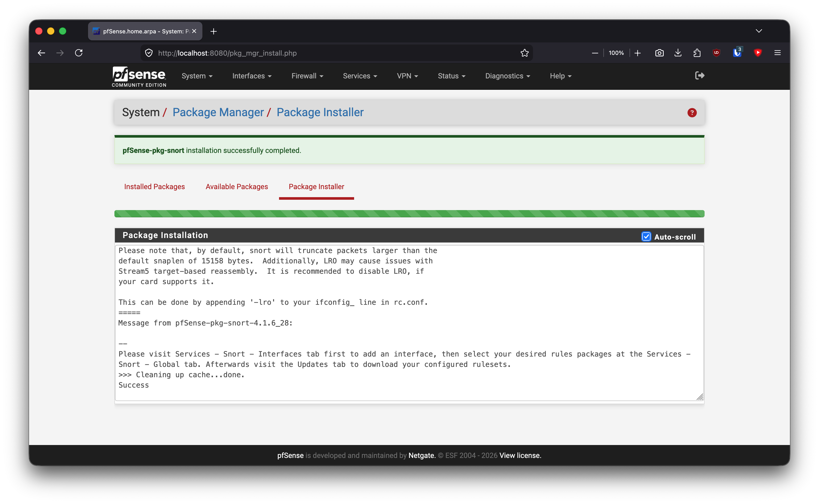Image resolution: width=819 pixels, height=504 pixels.
Task: Open the View license link
Action: [x=520, y=455]
